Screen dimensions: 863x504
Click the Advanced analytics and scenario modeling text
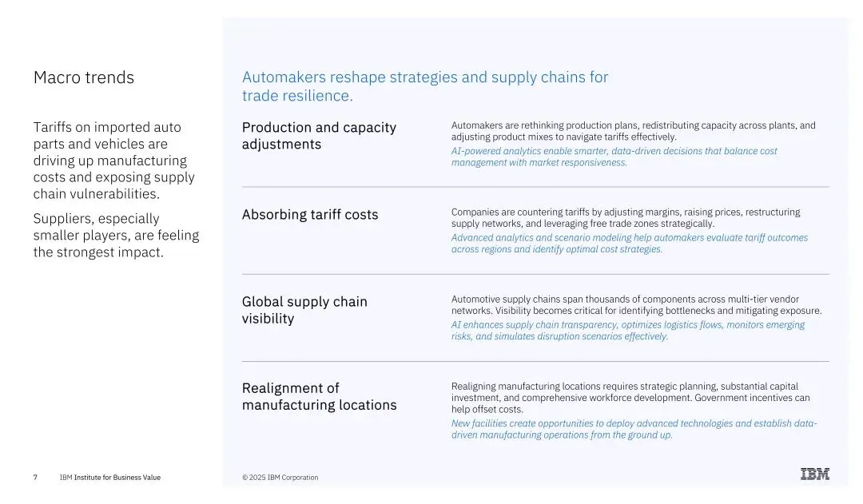click(629, 244)
